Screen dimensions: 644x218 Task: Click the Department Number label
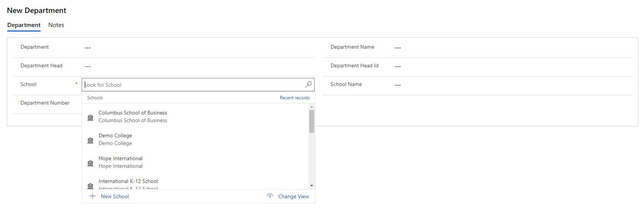point(45,103)
